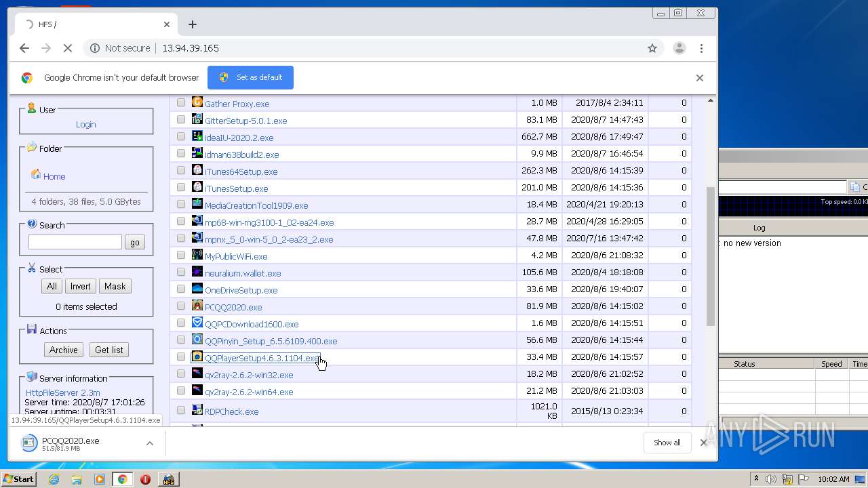Click the Login link
This screenshot has width=868, height=488.
click(85, 124)
